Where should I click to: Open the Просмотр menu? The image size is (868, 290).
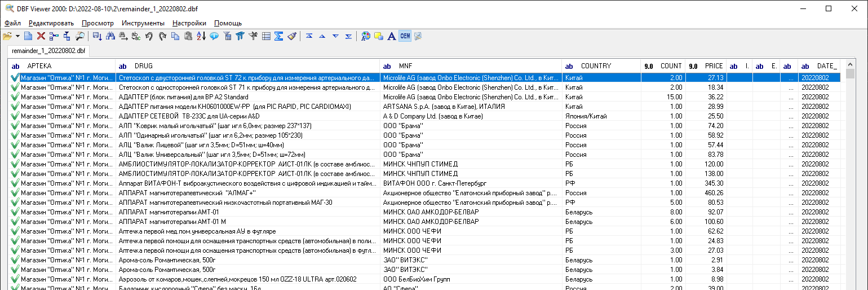coord(98,23)
